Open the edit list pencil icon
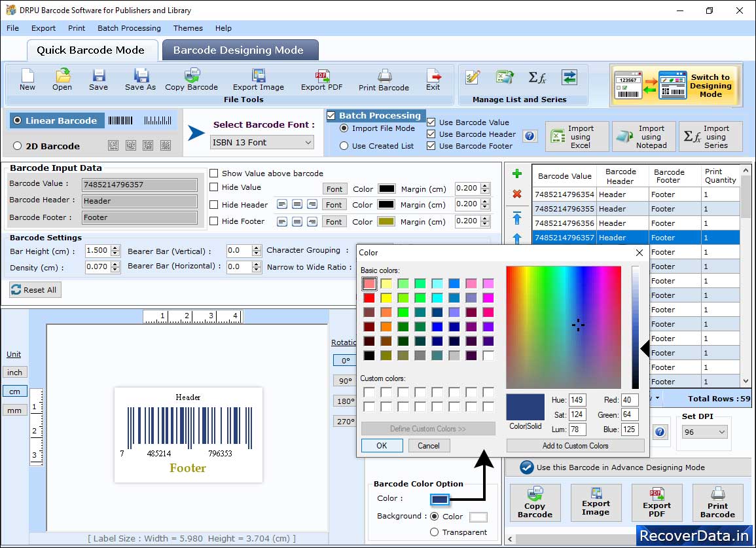The width and height of the screenshot is (756, 548). (473, 77)
